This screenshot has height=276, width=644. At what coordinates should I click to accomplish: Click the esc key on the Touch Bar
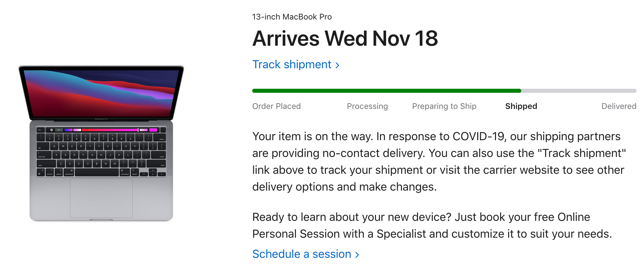pyautogui.click(x=40, y=130)
